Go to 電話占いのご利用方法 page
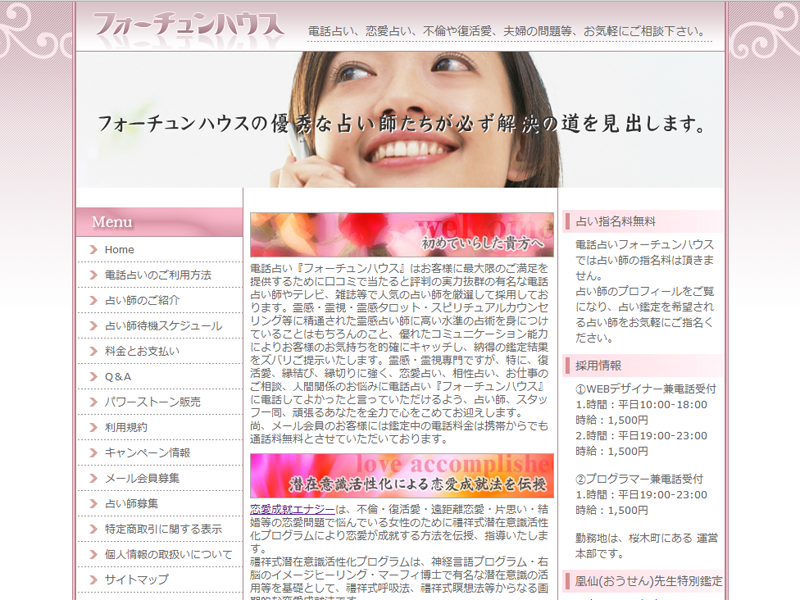Viewport: 800px width, 600px height. tap(158, 275)
